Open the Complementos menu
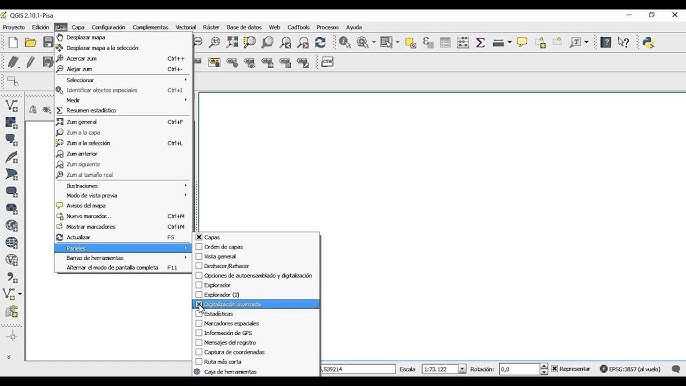This screenshot has width=686, height=386. 150,27
